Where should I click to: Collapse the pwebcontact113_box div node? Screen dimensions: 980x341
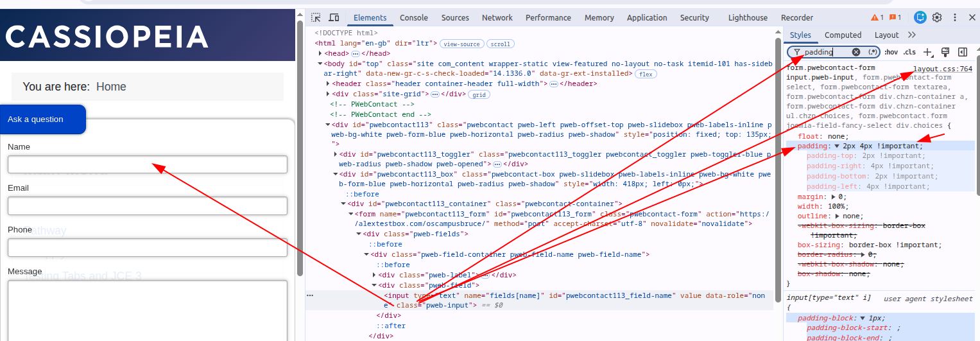336,174
